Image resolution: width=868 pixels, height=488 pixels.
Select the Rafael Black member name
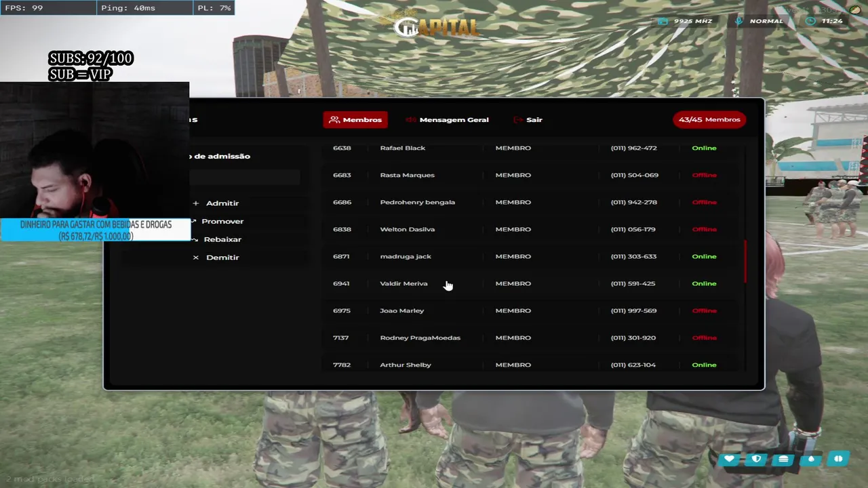tap(403, 148)
